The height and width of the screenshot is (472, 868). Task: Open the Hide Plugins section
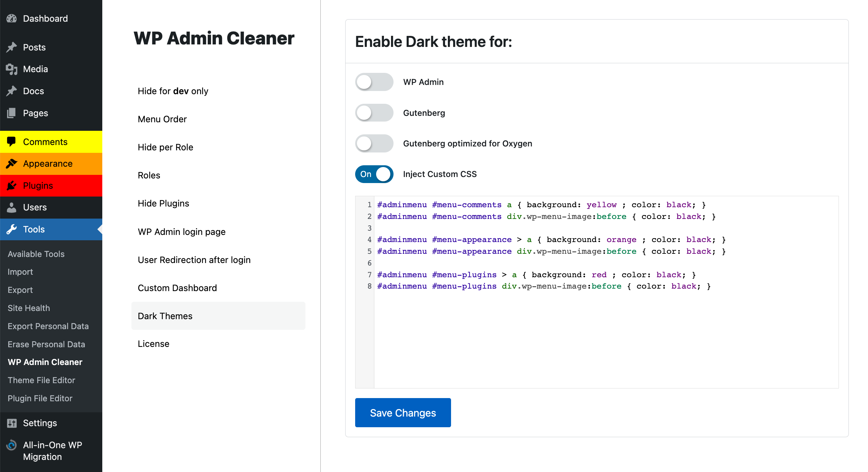point(218,203)
